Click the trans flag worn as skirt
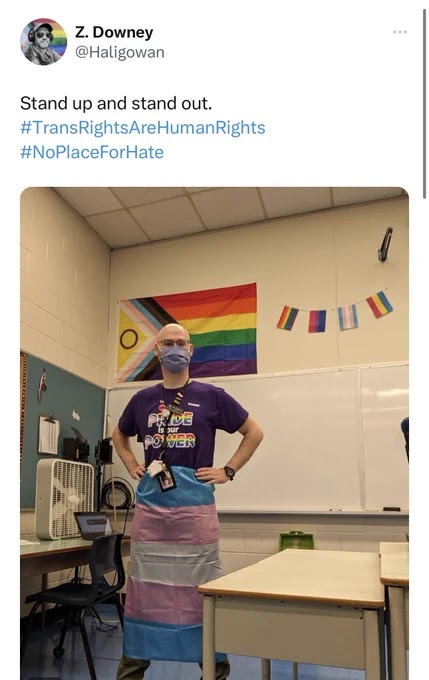This screenshot has width=429, height=680. [173, 562]
